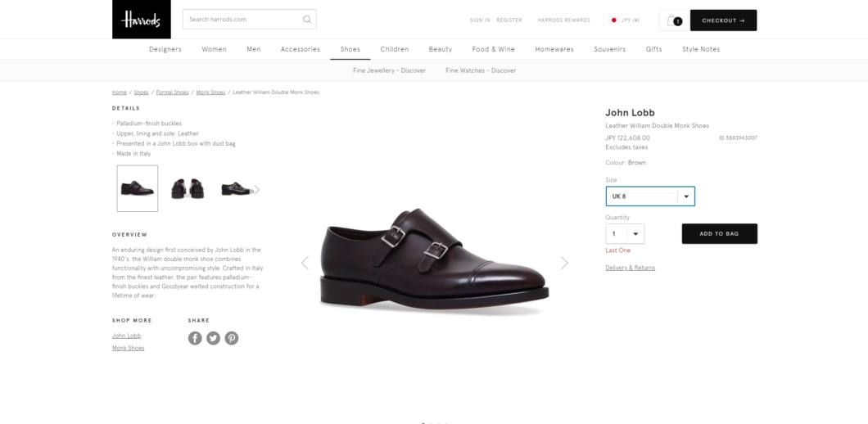This screenshot has width=868, height=424.
Task: Select the pair-view shoe thumbnail
Action: (187, 189)
